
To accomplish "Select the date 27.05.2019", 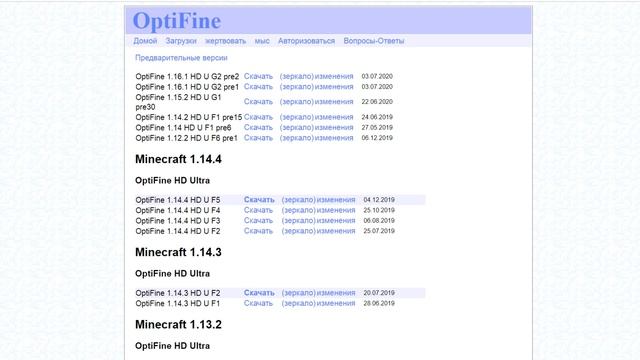I will point(377,127).
